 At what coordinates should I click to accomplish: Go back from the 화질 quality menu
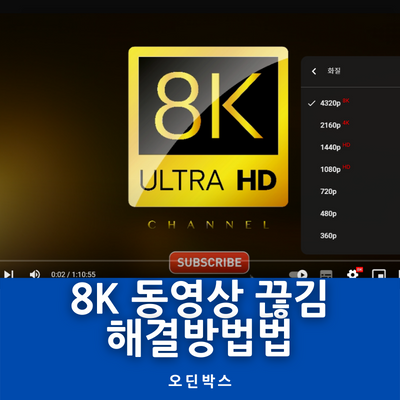(x=314, y=71)
